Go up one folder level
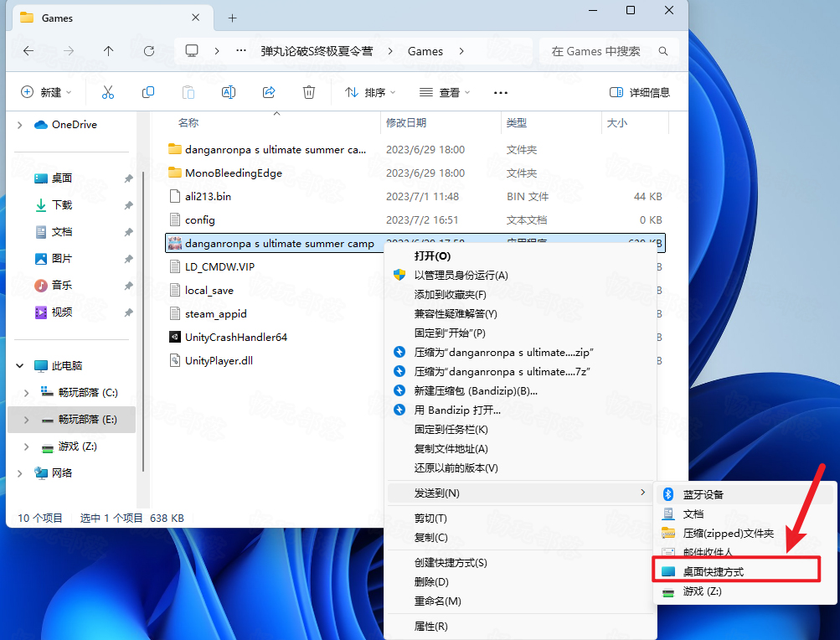 click(x=108, y=51)
